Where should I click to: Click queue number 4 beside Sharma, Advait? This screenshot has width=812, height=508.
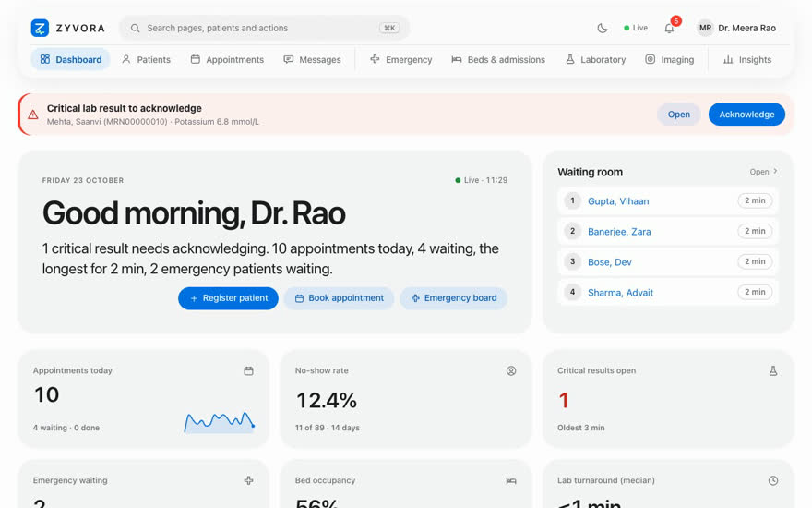(x=572, y=293)
